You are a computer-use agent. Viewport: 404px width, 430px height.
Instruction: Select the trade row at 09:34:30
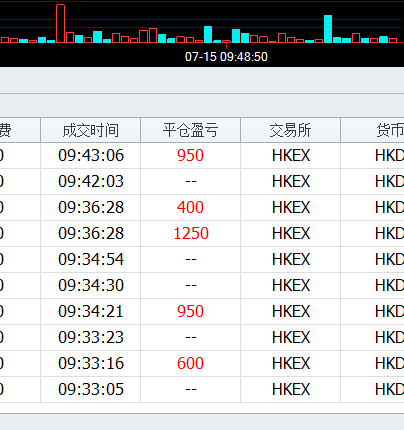[202, 286]
